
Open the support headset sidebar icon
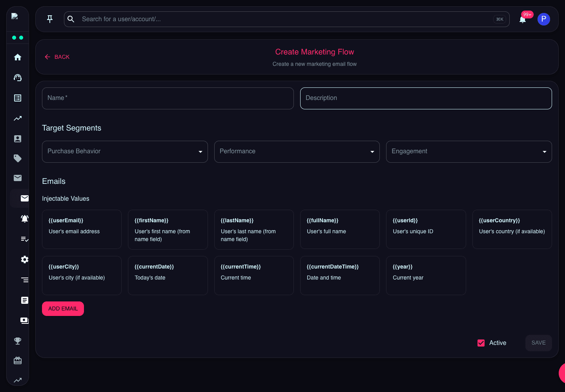click(18, 78)
